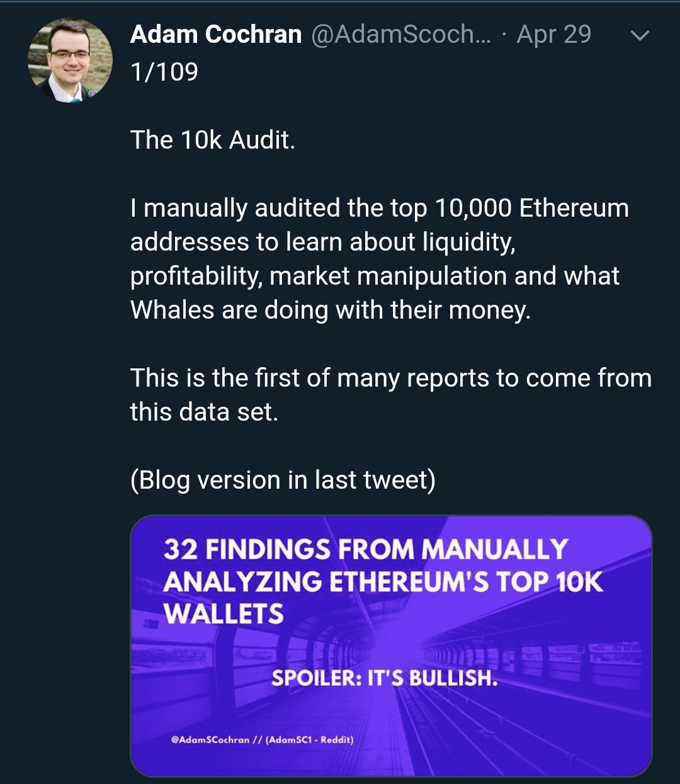Select the 1/109 thread counter text
The image size is (680, 784).
pyautogui.click(x=164, y=72)
